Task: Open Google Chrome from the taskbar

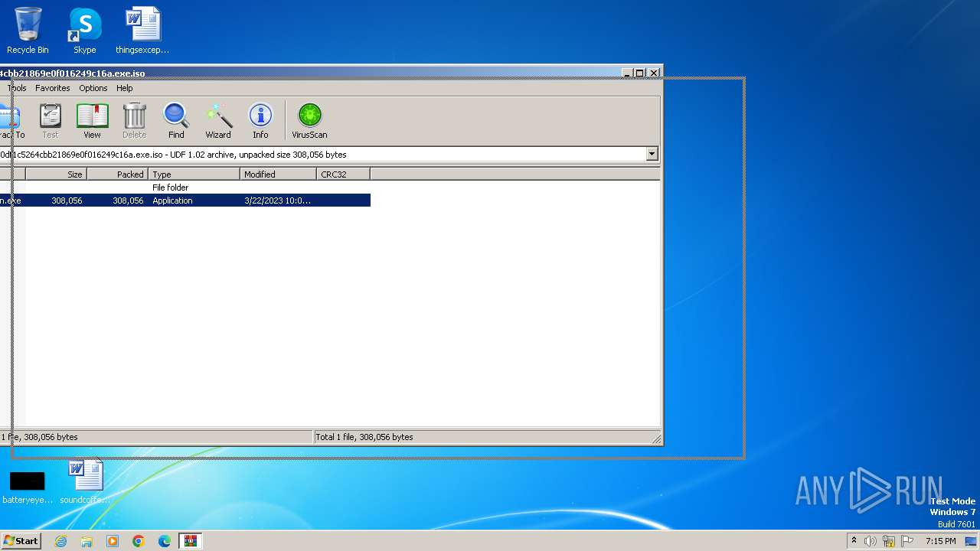Action: [139, 541]
